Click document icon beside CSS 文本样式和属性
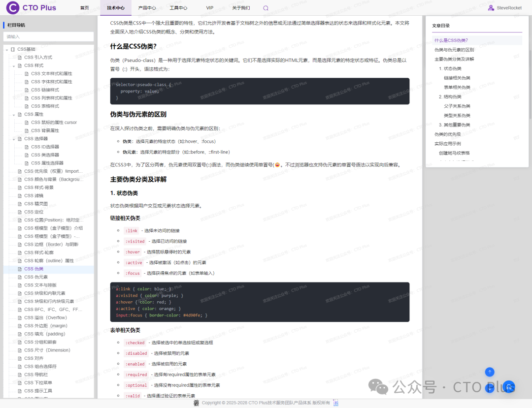This screenshot has height=408, width=532. [x=27, y=74]
